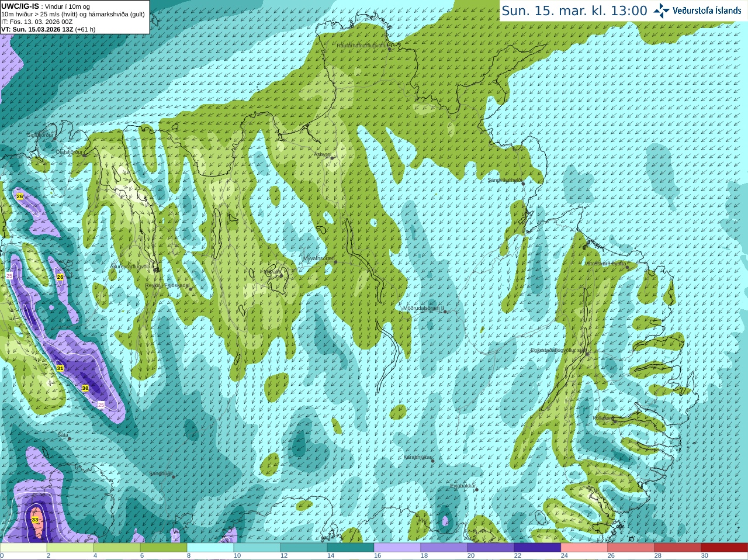Click the legend scale number 16
Viewport: 748px width, 560px height.
pyautogui.click(x=378, y=556)
